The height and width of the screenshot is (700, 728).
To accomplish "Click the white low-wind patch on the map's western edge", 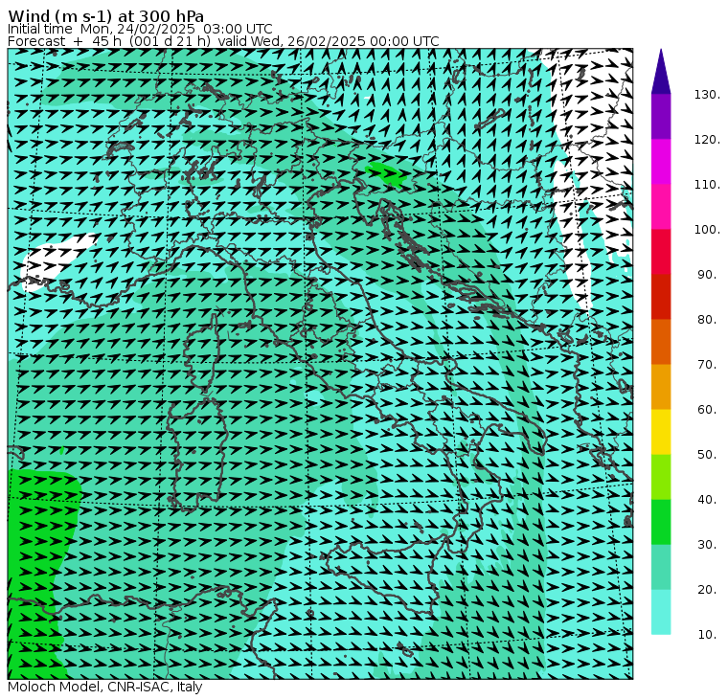I will (x=56, y=260).
